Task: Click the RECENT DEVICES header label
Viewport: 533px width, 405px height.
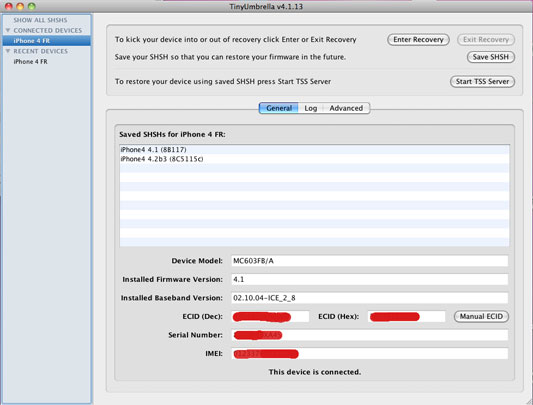Action: pyautogui.click(x=40, y=51)
